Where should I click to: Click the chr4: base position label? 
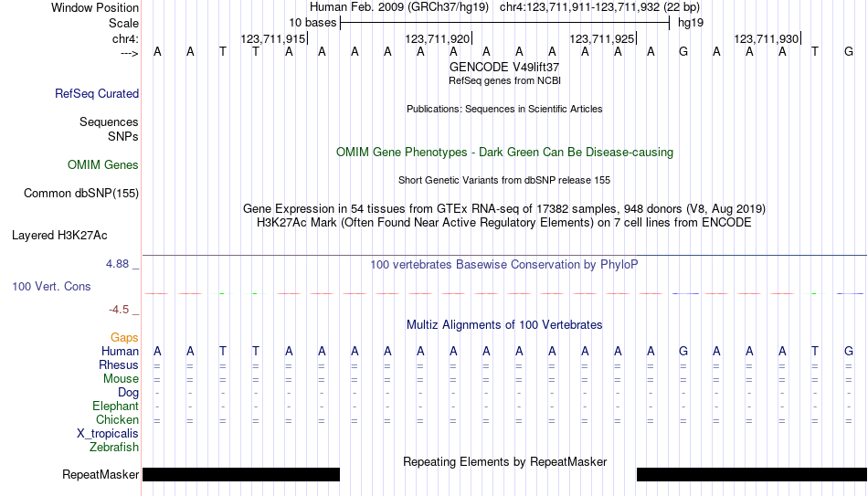click(126, 38)
